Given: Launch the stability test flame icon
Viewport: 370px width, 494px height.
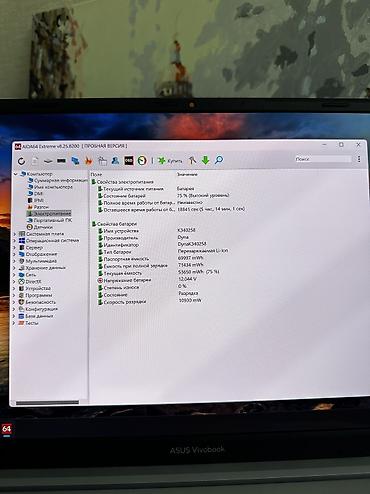Looking at the screenshot, I should pyautogui.click(x=88, y=161).
